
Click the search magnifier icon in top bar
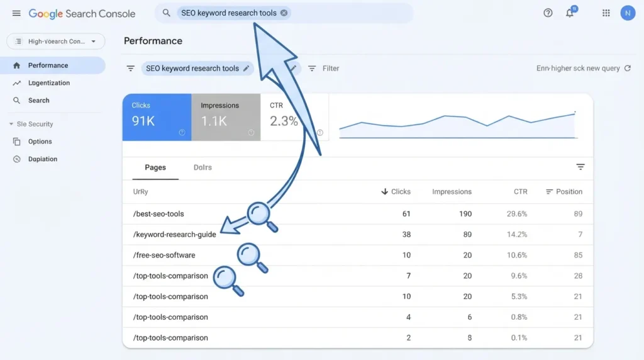pyautogui.click(x=166, y=13)
